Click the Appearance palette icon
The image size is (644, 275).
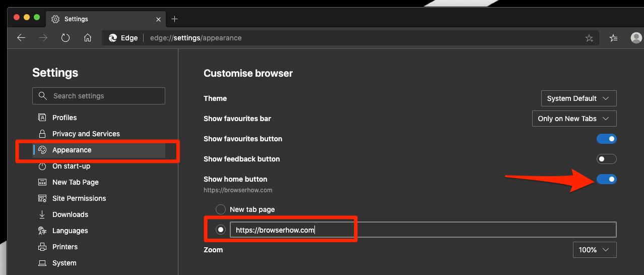42,150
